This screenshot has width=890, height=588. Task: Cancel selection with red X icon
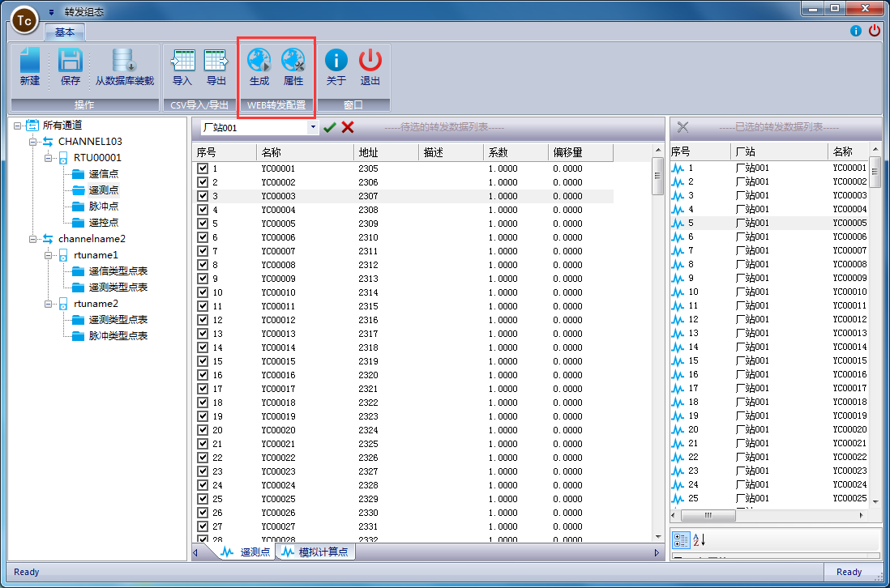point(348,128)
